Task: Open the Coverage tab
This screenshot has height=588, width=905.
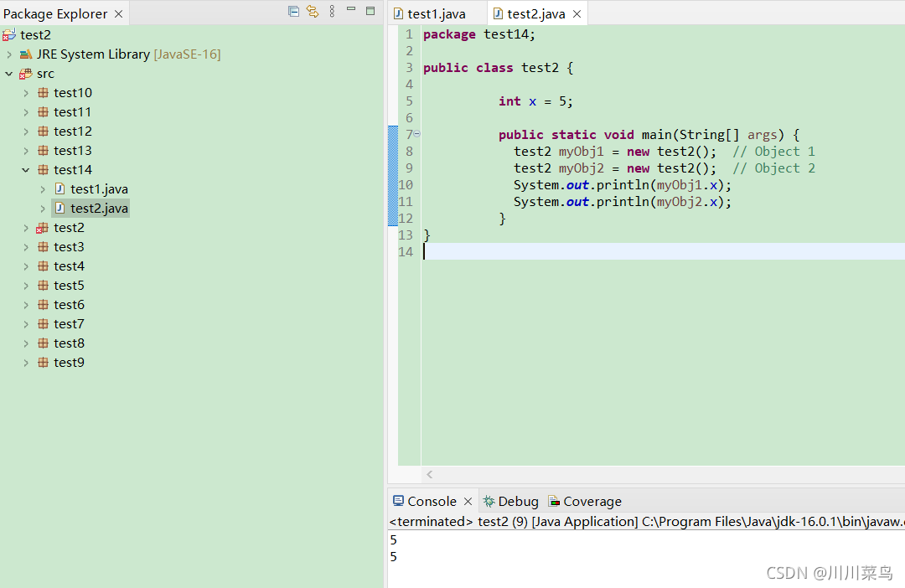Action: [x=585, y=502]
